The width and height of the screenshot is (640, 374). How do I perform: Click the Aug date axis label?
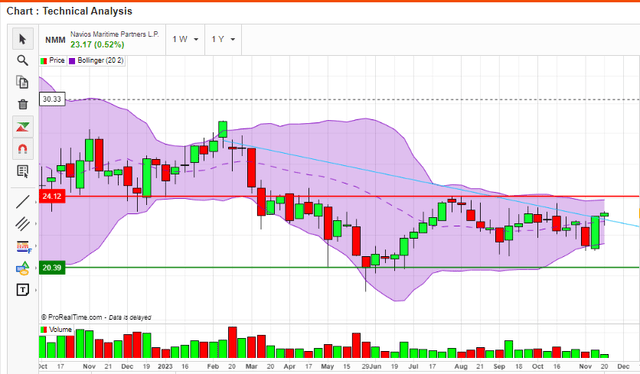pyautogui.click(x=461, y=367)
